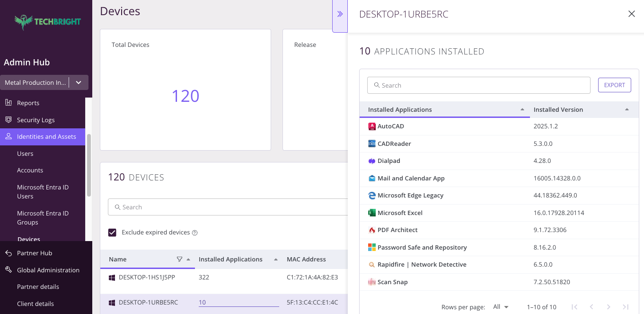Click the Mail and Calendar App icon
Screen dimensions: 644x314
[x=372, y=179]
